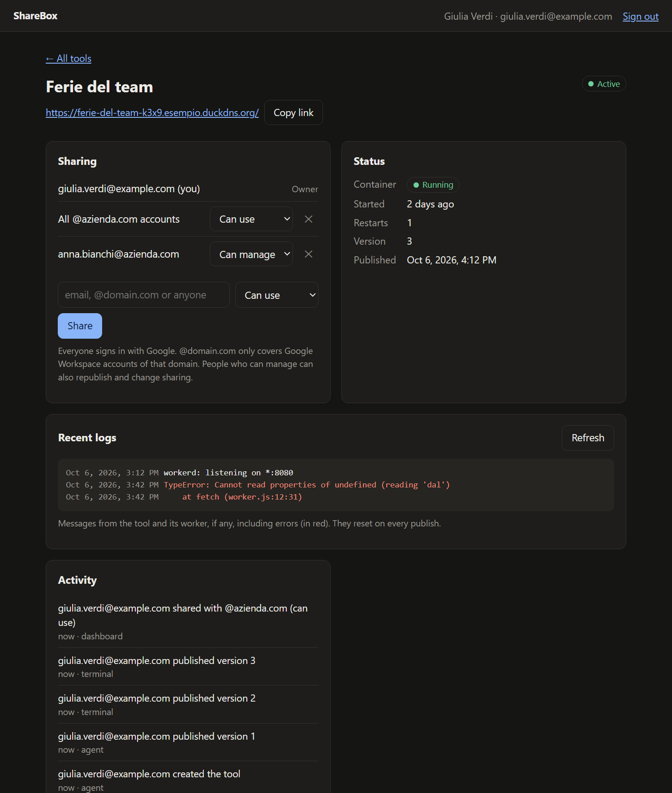This screenshot has width=672, height=793.
Task: Click the Owner label beside giulia.verdi@example.com
Action: [x=305, y=189]
